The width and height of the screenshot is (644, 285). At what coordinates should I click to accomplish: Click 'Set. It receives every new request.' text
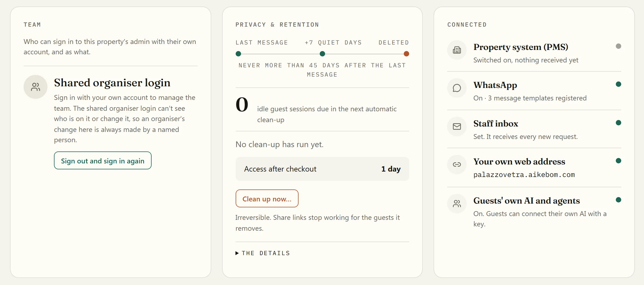click(526, 137)
